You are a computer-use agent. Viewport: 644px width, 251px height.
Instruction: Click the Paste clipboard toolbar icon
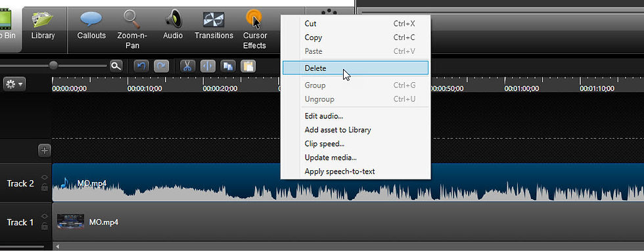(x=248, y=66)
